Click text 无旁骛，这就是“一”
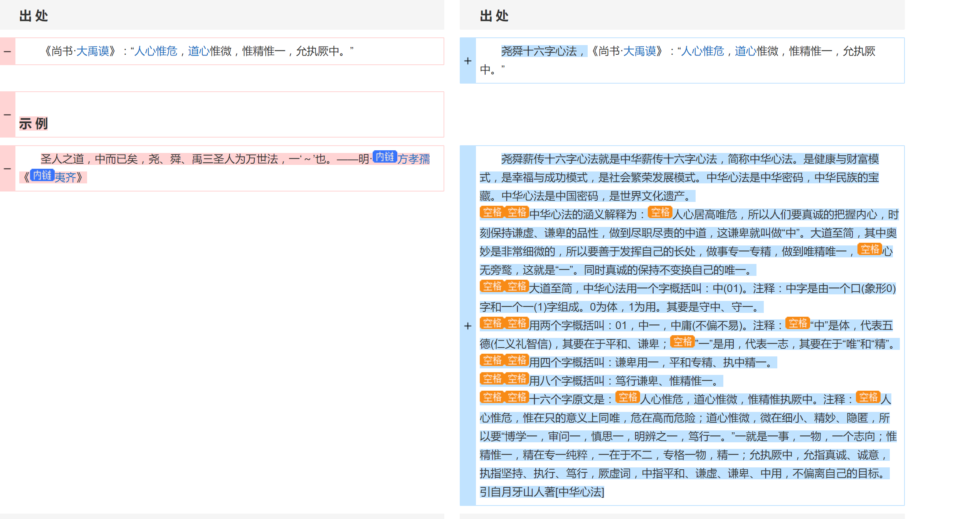 click(x=526, y=270)
